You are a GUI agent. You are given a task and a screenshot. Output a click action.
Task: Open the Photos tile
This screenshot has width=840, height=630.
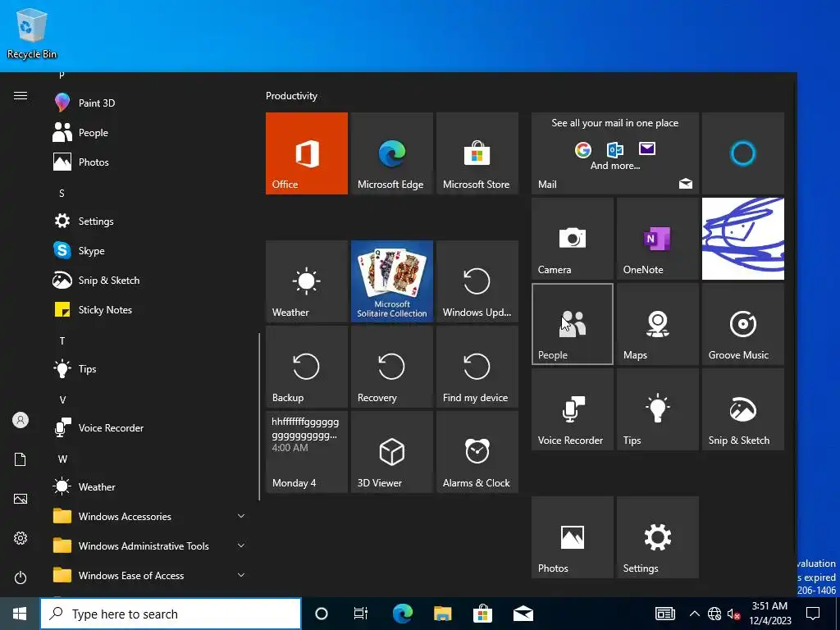[x=572, y=537]
